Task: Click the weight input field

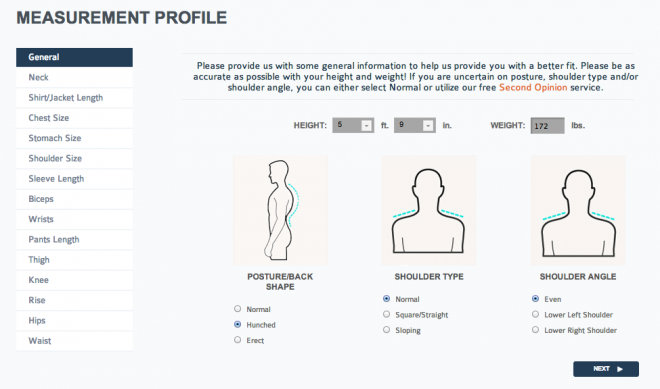Action: coord(547,125)
